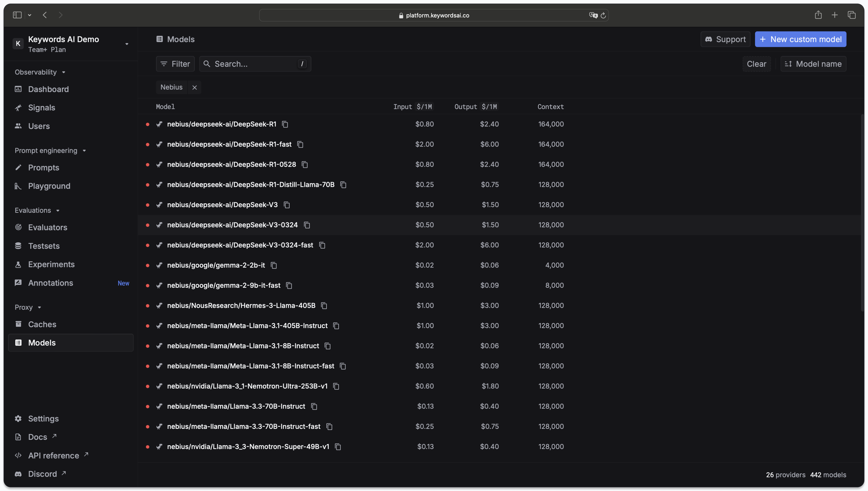Go to Testsets
Screen dimensions: 868x491
tap(71, 246)
